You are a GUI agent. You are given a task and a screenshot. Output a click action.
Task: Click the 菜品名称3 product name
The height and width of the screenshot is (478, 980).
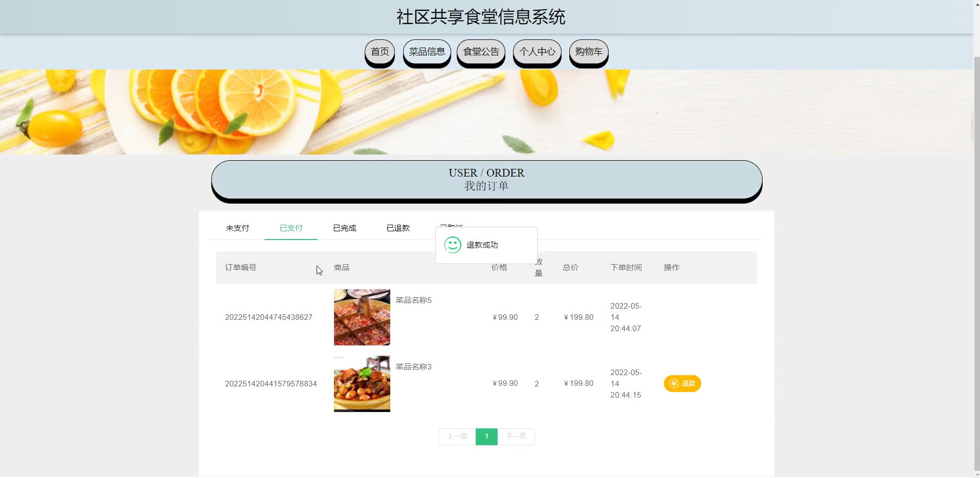(413, 367)
